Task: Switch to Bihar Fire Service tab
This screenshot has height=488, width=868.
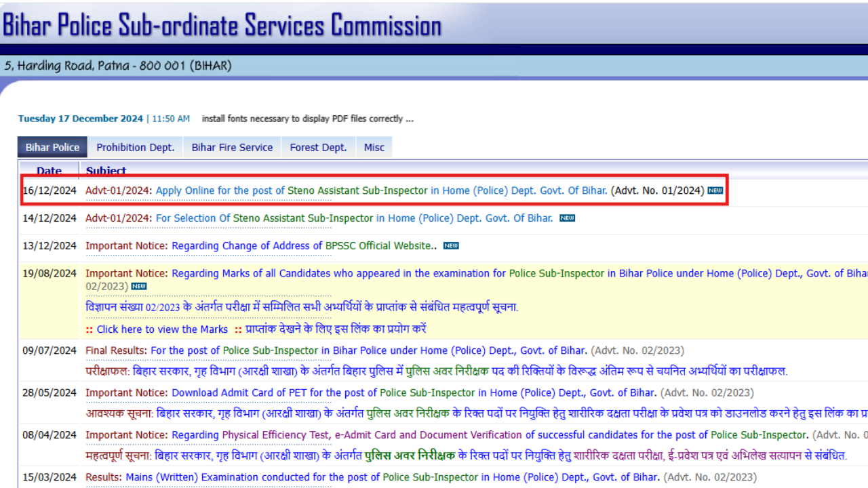Action: pyautogui.click(x=232, y=147)
